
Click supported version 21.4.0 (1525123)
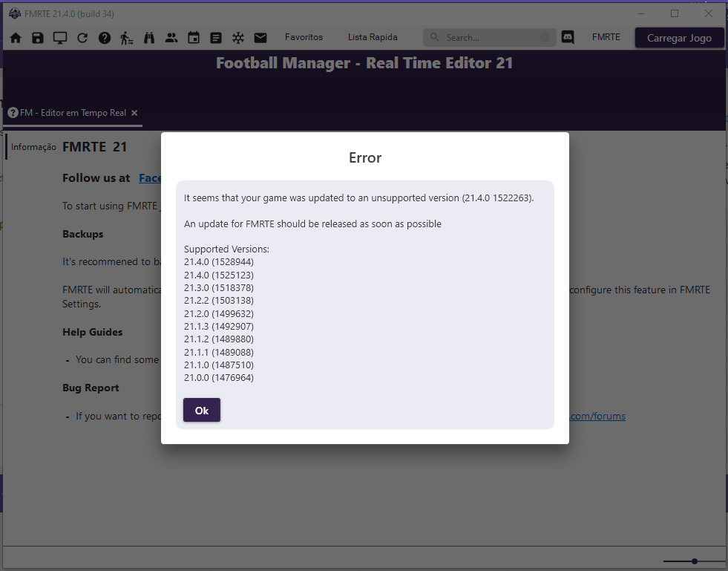click(219, 275)
